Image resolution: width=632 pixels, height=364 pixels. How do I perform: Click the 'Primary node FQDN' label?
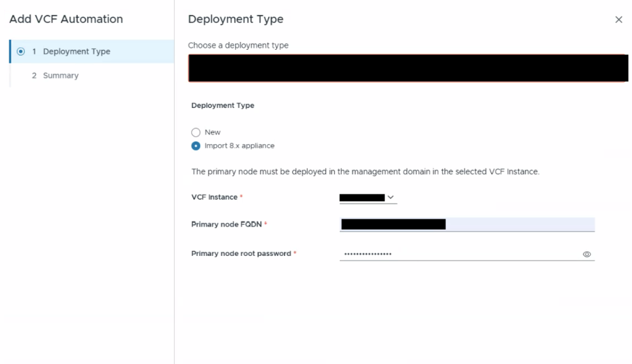(227, 224)
